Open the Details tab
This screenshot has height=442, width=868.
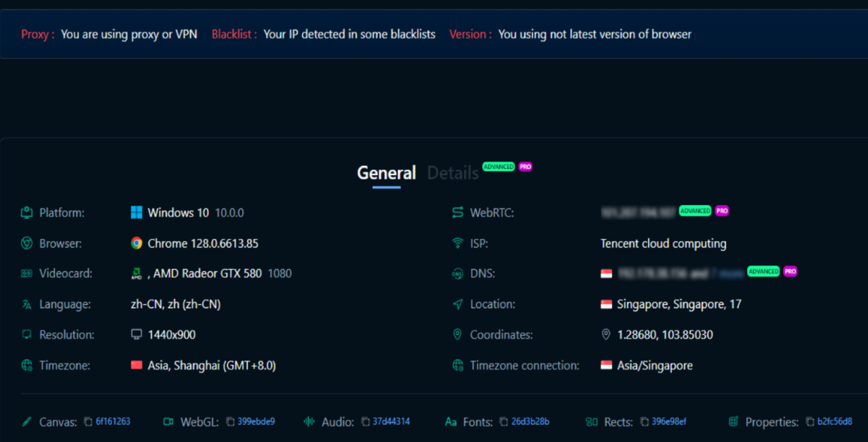point(452,173)
